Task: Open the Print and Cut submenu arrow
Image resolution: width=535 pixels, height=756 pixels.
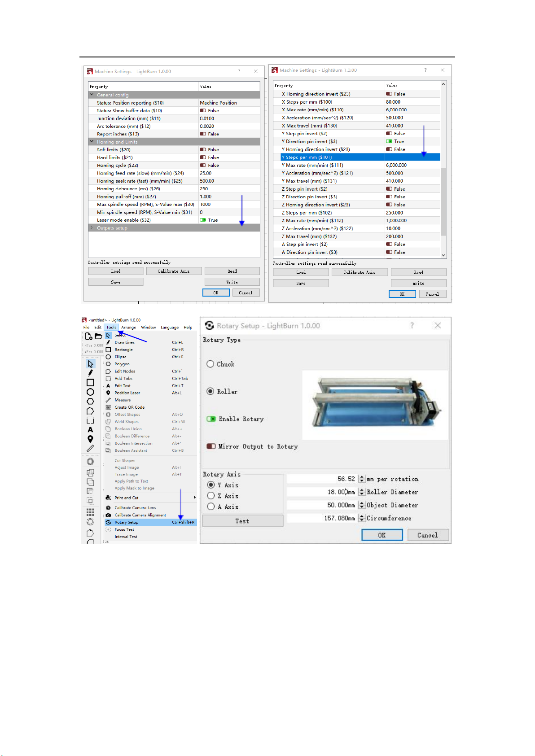Action: pos(195,498)
